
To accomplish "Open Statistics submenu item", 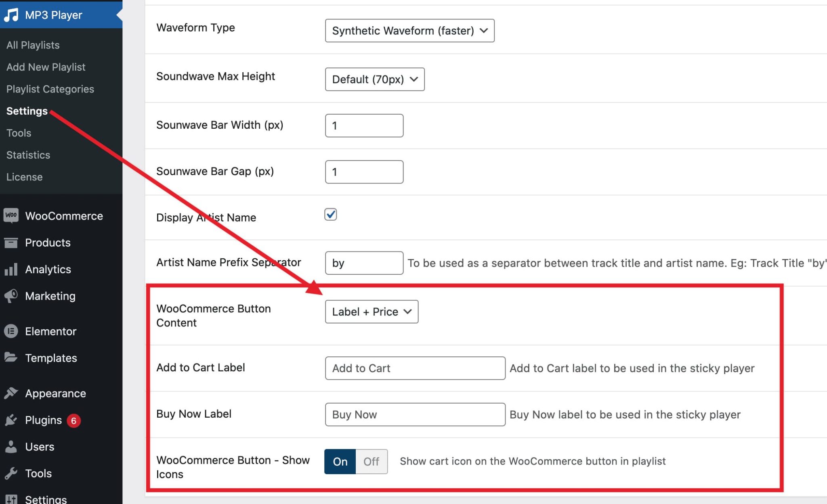I will coord(28,155).
